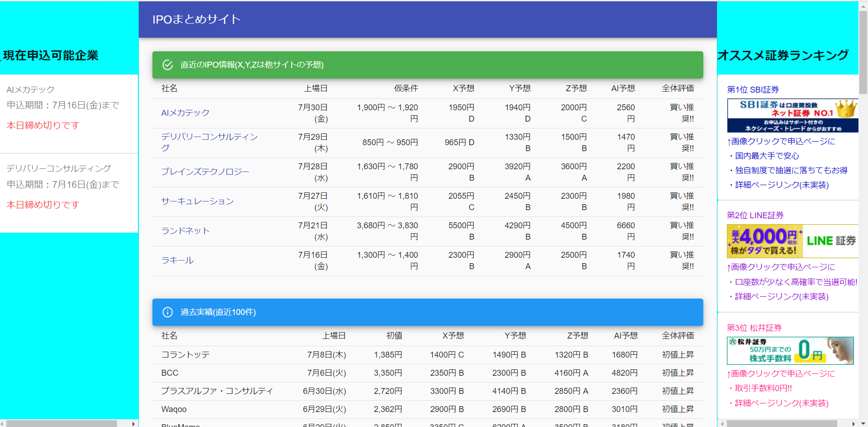This screenshot has height=427, width=868.
Task: Click the page vertical scrollbar up arrow
Action: click(863, 6)
